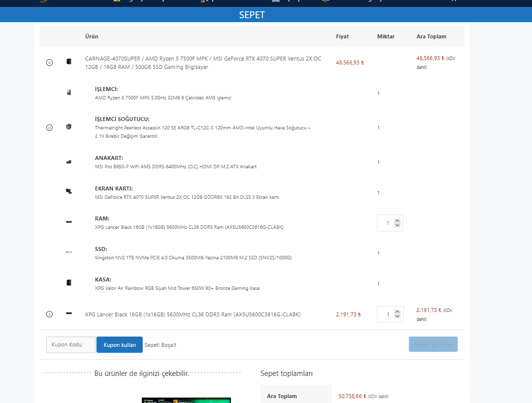Click the Sepet toplamları heading
Screen dimensions: 532x403
pos(286,373)
